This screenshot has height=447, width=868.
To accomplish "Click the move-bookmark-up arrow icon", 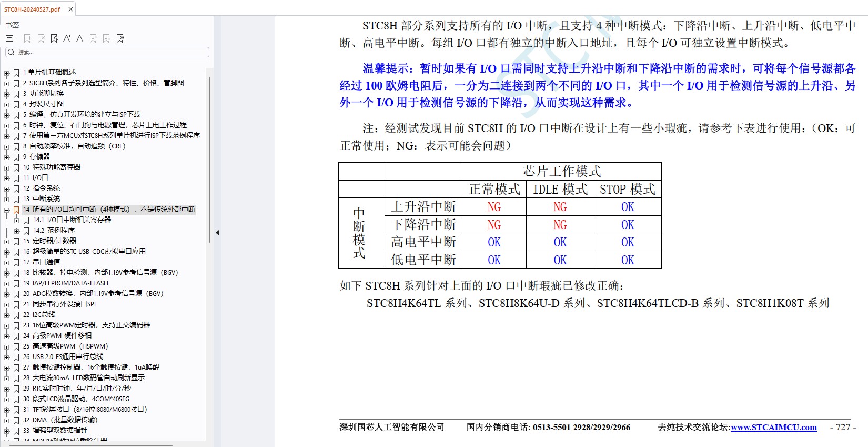I will [x=93, y=38].
